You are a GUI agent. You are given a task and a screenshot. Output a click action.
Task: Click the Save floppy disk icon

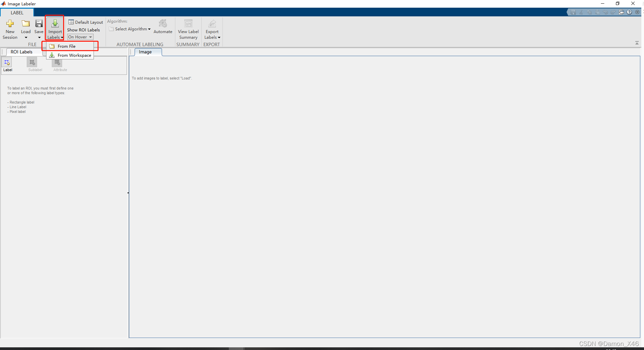point(39,23)
